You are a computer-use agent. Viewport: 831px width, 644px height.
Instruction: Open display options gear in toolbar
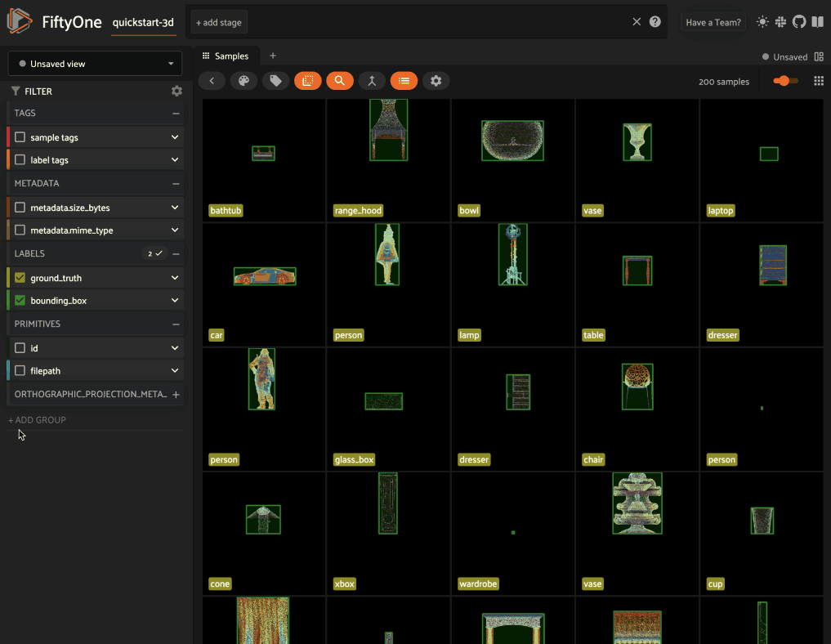point(436,81)
